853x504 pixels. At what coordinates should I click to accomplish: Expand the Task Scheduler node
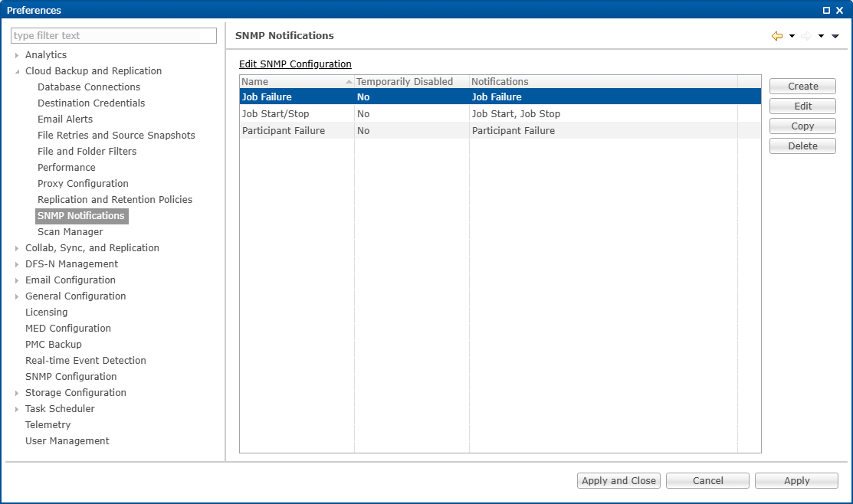point(17,409)
